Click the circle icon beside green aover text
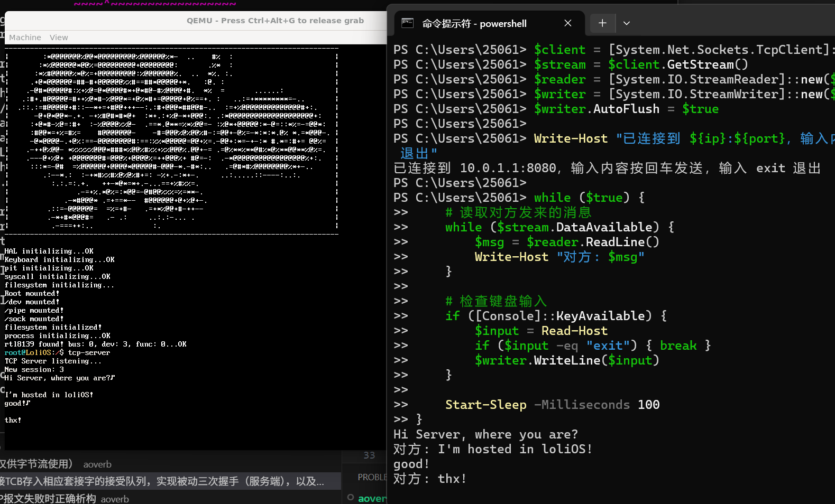The image size is (835, 504). pyautogui.click(x=351, y=498)
